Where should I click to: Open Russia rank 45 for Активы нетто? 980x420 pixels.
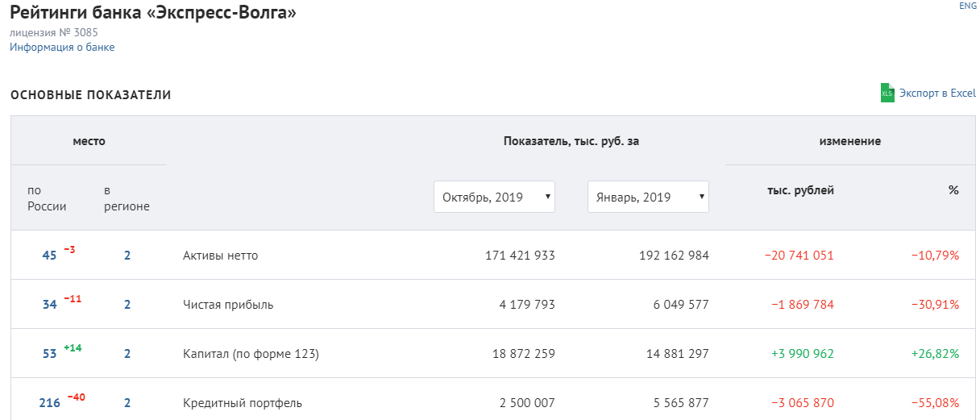click(49, 256)
